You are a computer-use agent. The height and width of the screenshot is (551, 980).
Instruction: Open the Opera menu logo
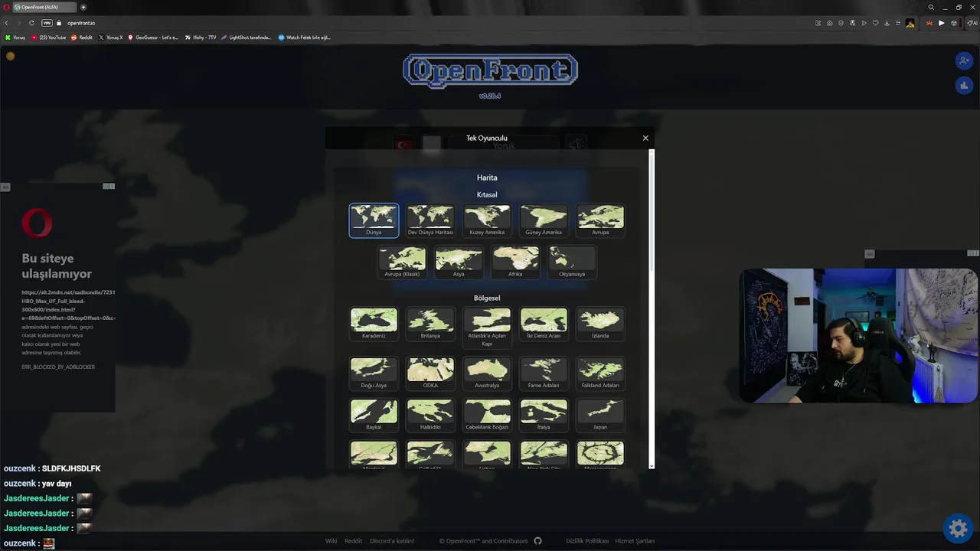[5, 7]
